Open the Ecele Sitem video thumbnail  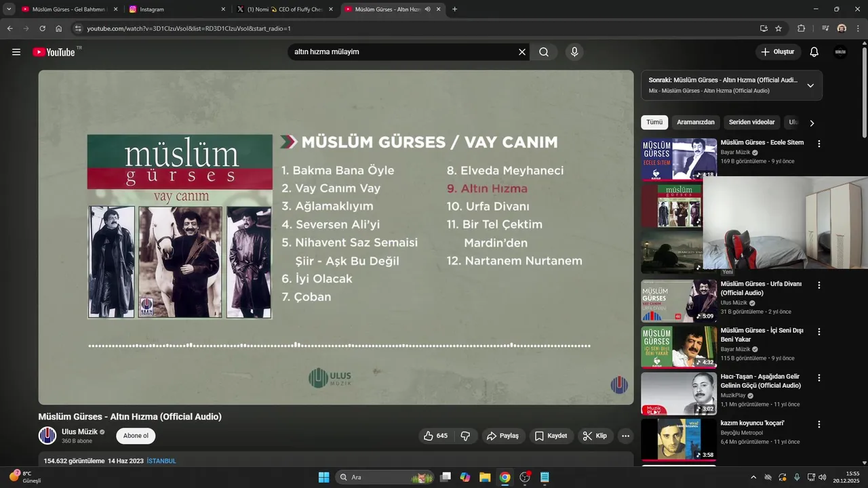tap(679, 159)
